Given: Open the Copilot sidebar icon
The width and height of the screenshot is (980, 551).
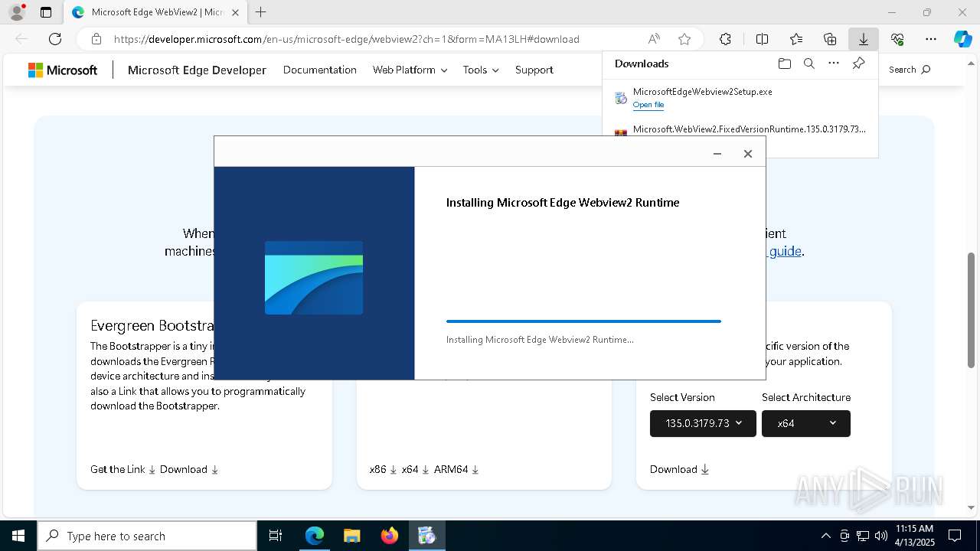Looking at the screenshot, I should click(x=962, y=39).
